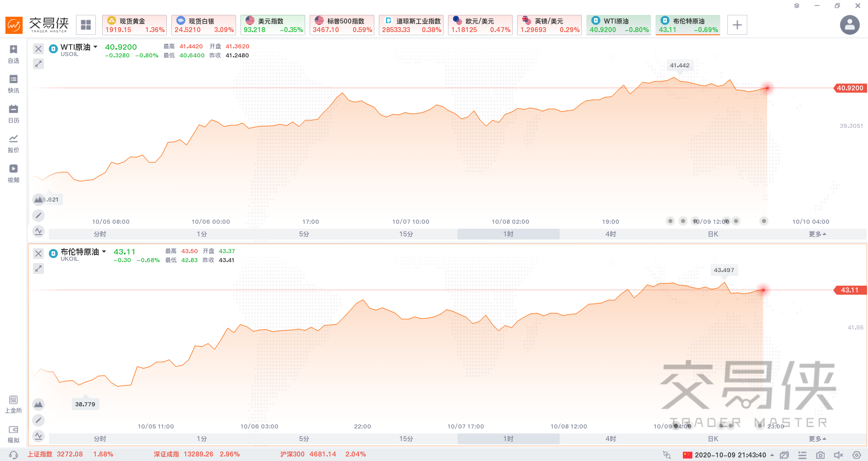Select 英镑/美元 quote tab
Image resolution: width=868 pixels, height=461 pixels.
tap(549, 25)
